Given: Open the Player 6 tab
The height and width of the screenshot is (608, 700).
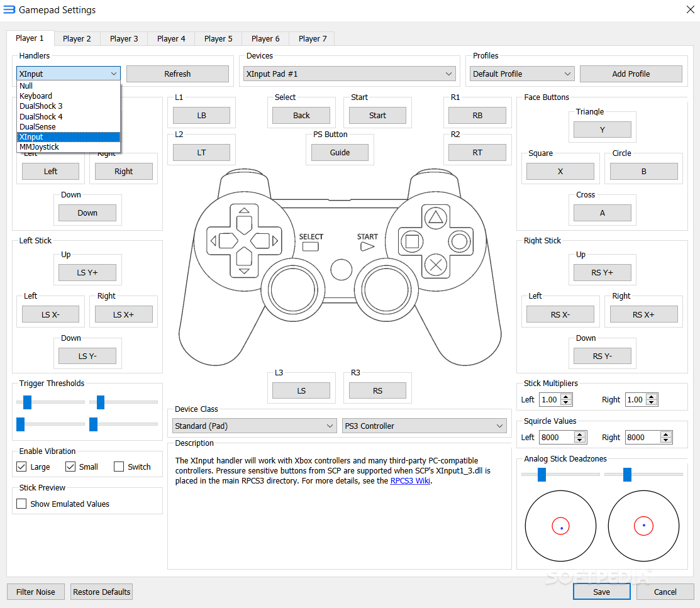Looking at the screenshot, I should click(x=265, y=39).
